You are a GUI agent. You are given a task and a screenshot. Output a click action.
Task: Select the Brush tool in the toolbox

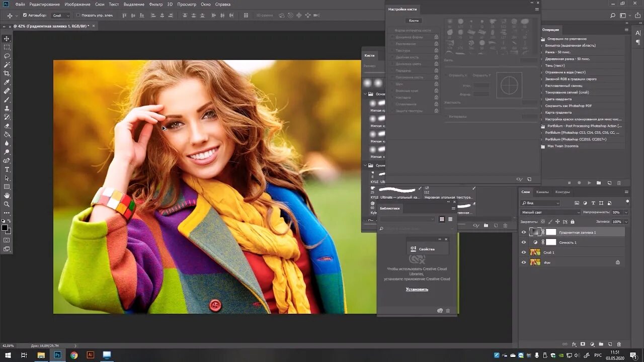pos(7,100)
